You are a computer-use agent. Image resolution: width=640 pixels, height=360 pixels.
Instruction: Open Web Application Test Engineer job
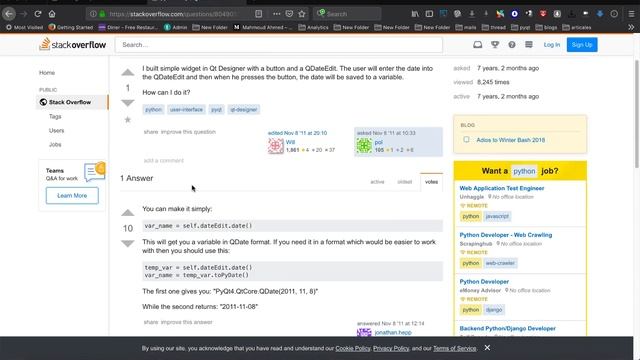point(502,188)
